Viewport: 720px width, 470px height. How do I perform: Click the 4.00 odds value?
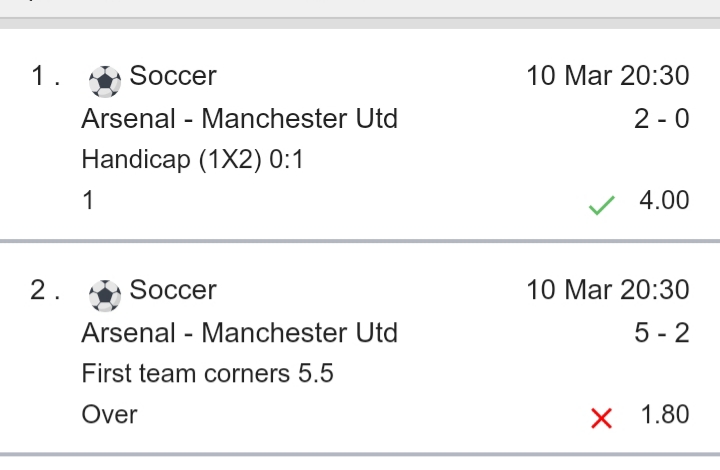[x=664, y=201]
